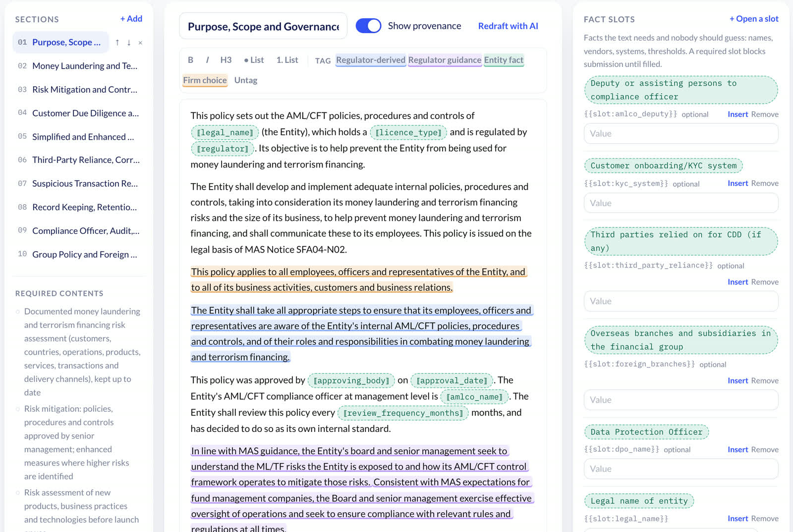Image resolution: width=793 pixels, height=532 pixels.
Task: Open section 02 Money Laundering and Te...
Action: pyautogui.click(x=79, y=66)
